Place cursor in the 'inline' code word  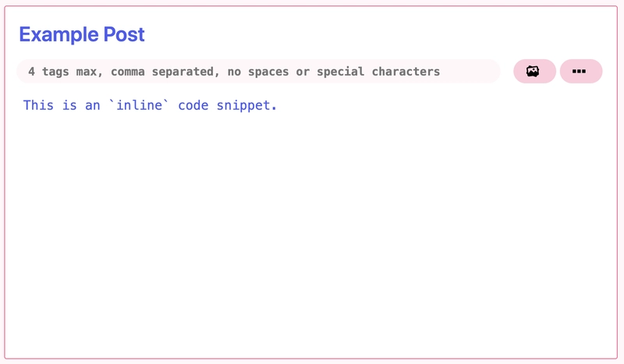pos(139,105)
